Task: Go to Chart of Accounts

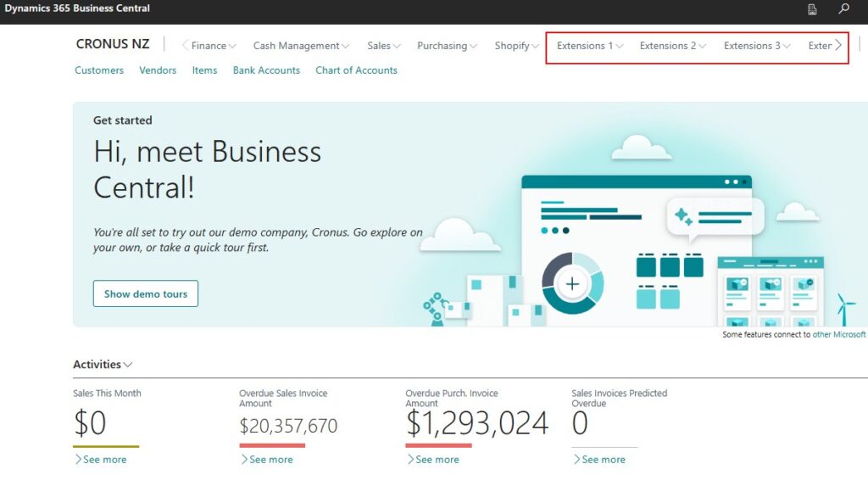Action: click(x=356, y=70)
